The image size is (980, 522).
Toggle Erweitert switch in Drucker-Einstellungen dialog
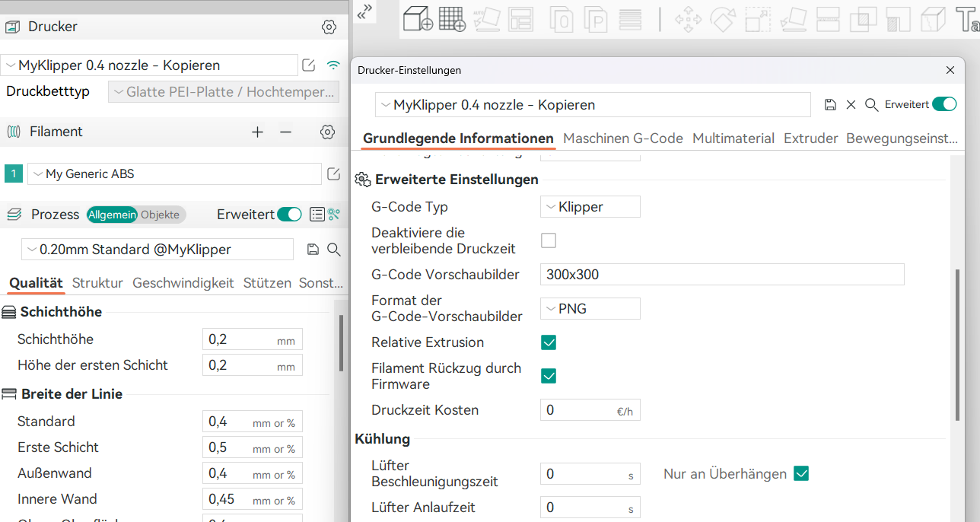click(x=944, y=104)
